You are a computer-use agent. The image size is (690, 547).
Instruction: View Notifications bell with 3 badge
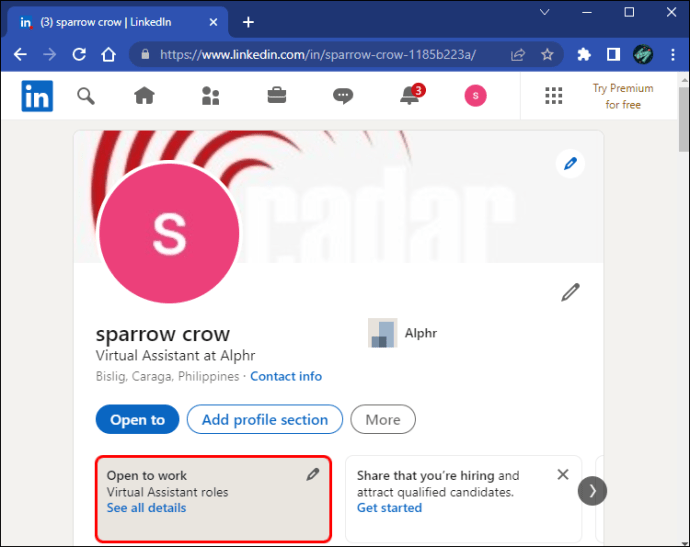412,95
